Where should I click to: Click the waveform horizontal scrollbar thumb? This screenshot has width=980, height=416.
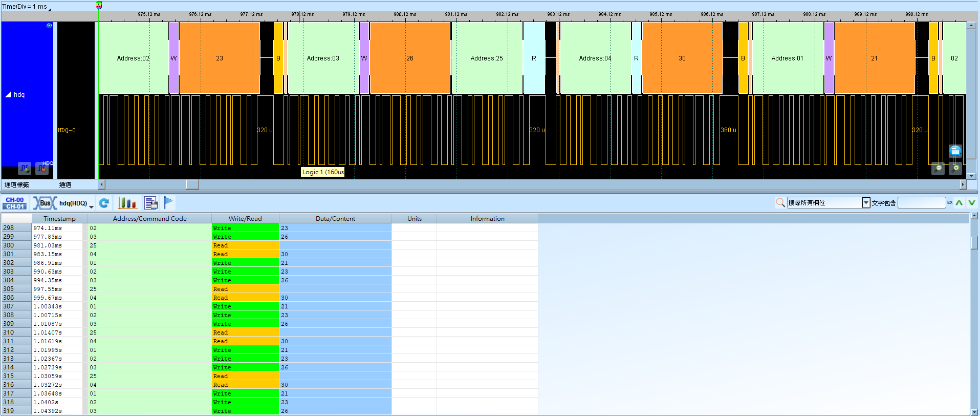(192, 184)
